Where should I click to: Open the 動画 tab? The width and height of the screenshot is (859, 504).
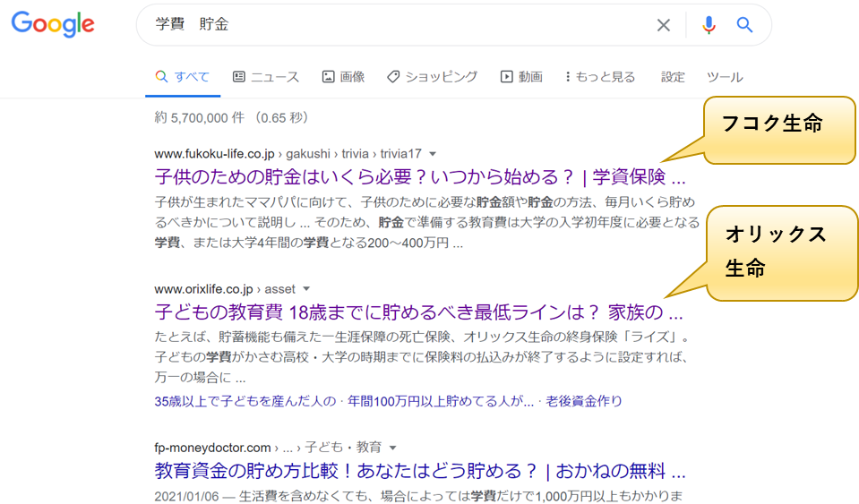coord(521,77)
